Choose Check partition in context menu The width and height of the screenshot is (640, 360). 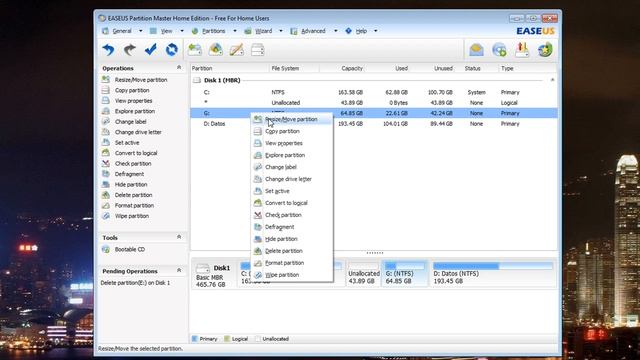pyautogui.click(x=292, y=215)
